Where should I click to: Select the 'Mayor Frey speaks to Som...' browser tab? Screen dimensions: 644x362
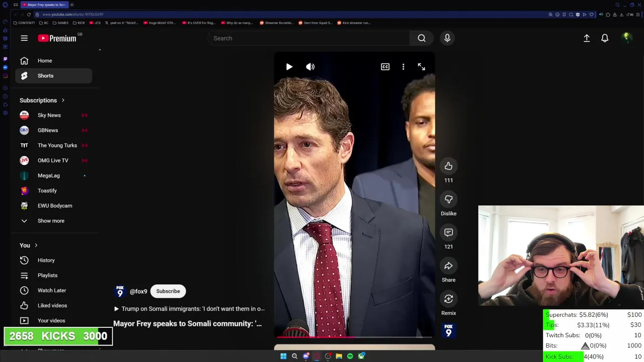(44, 5)
